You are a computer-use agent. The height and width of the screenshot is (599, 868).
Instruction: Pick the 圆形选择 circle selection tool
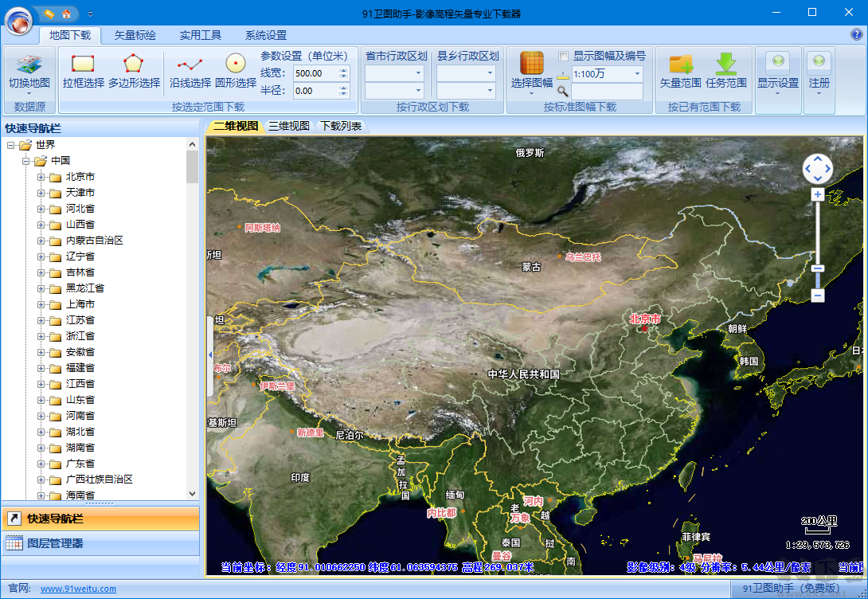(235, 63)
